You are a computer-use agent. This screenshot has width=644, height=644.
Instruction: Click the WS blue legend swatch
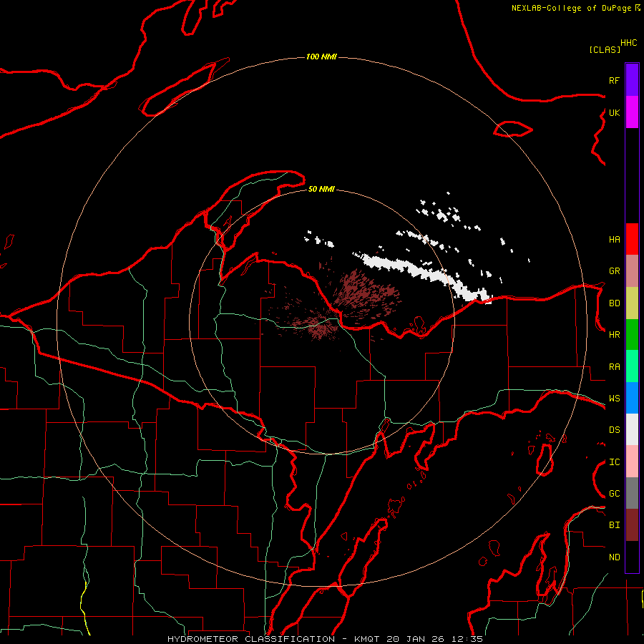[x=632, y=398]
